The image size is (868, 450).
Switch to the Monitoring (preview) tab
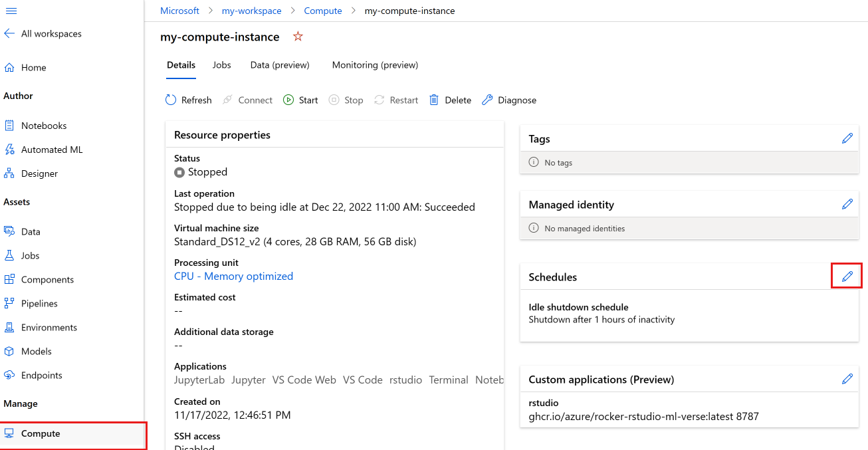pos(375,64)
